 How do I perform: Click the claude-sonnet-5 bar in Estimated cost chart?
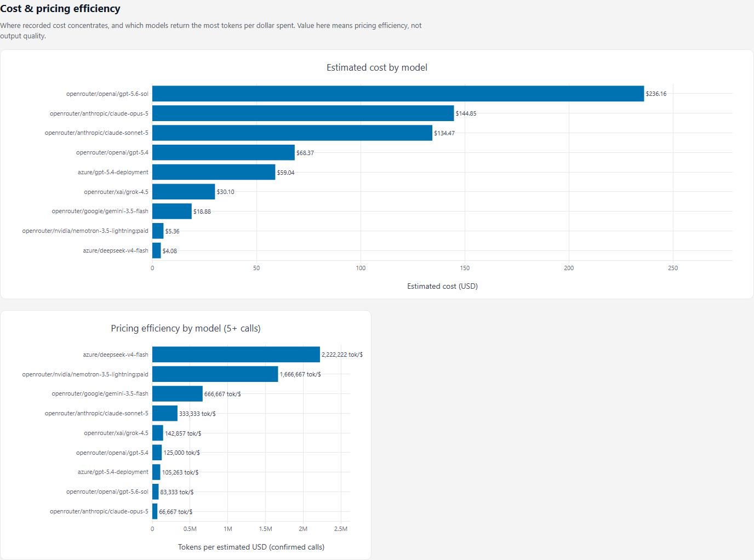pyautogui.click(x=292, y=133)
